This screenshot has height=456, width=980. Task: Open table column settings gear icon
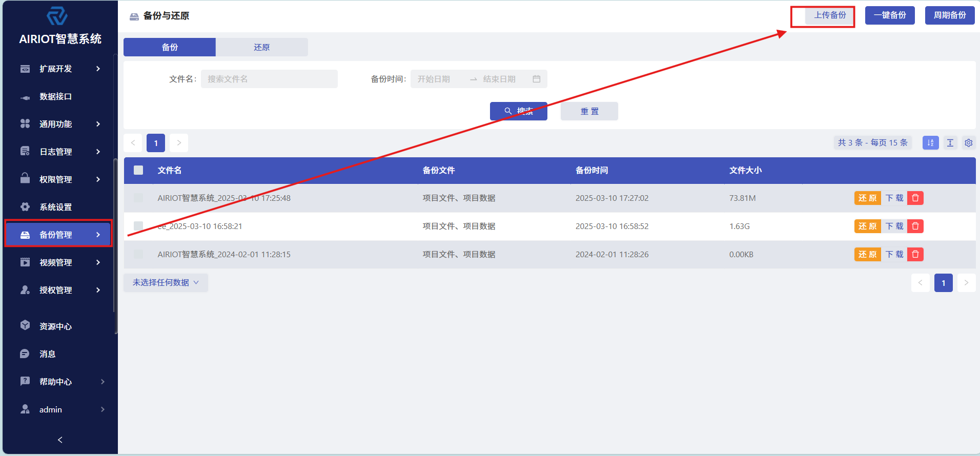click(968, 143)
